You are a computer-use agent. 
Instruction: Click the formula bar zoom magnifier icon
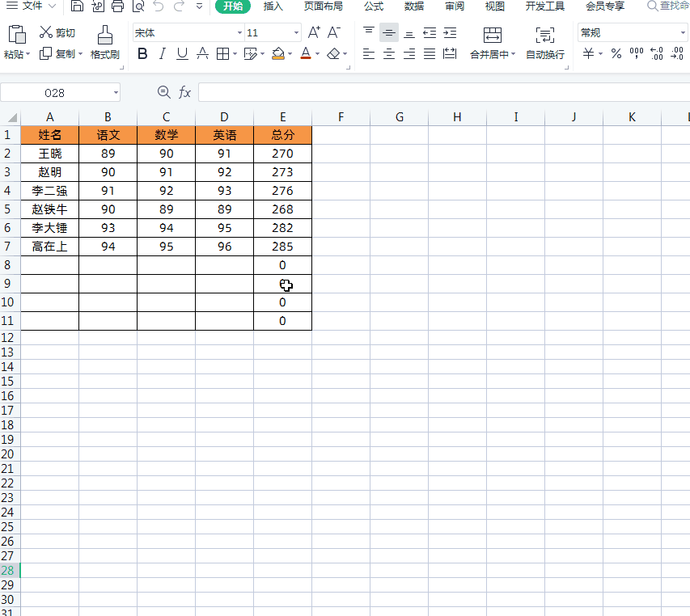[x=163, y=92]
